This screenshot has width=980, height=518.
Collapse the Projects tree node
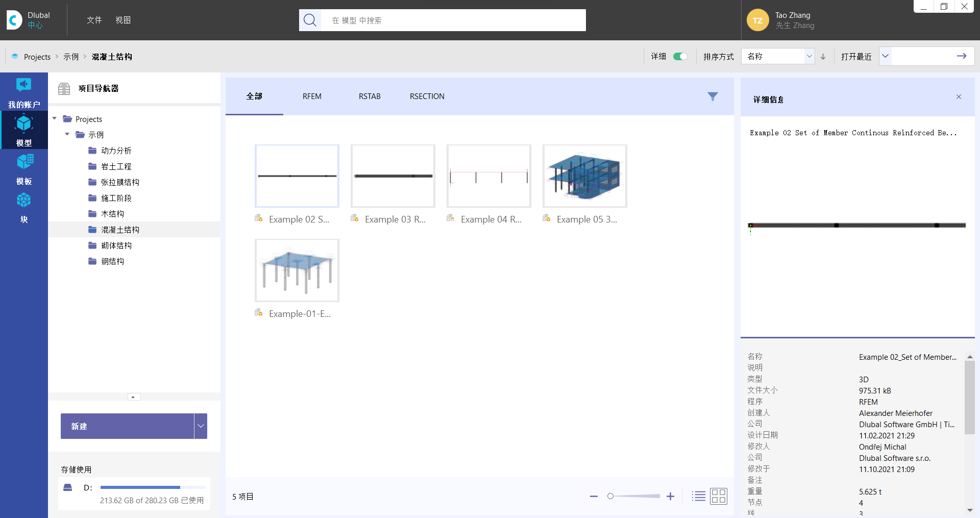pyautogui.click(x=55, y=119)
